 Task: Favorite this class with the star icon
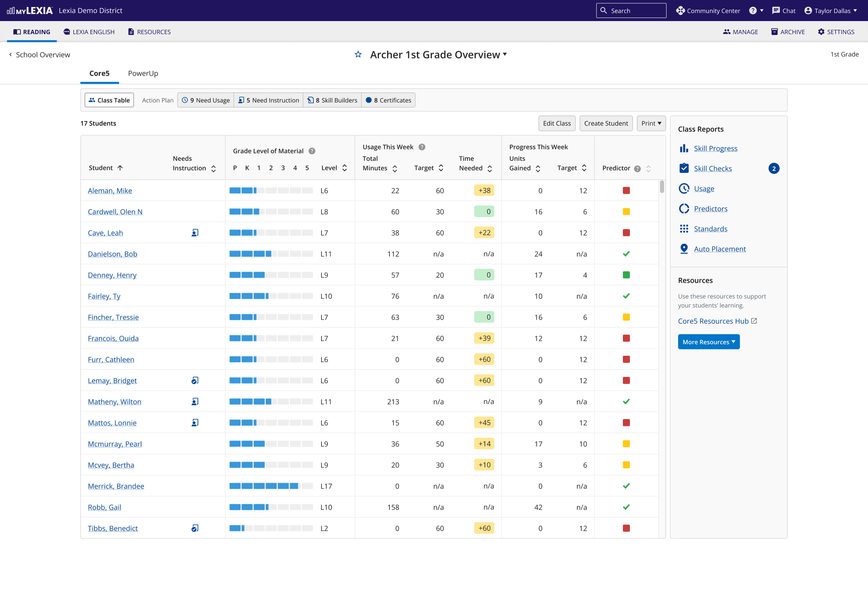coord(358,55)
